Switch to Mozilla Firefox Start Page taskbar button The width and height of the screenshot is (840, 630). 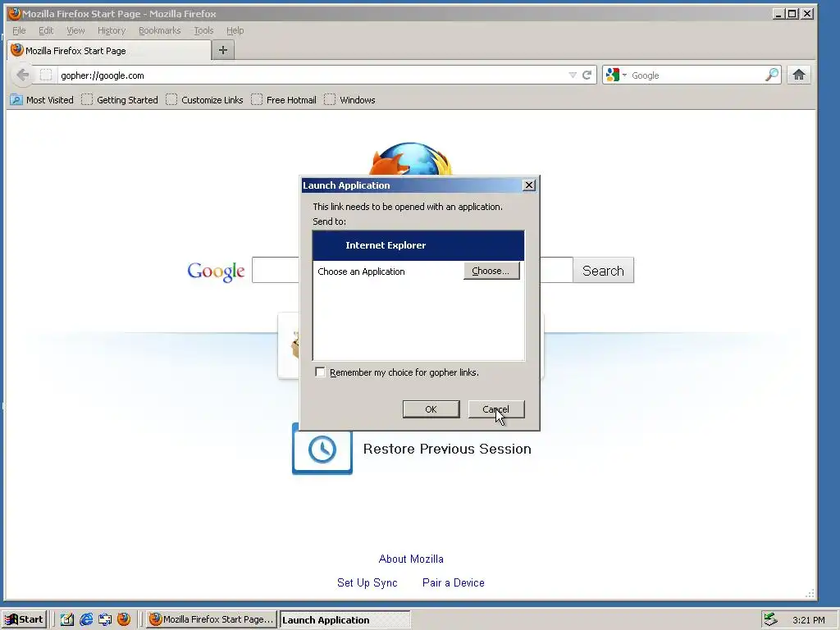(211, 619)
